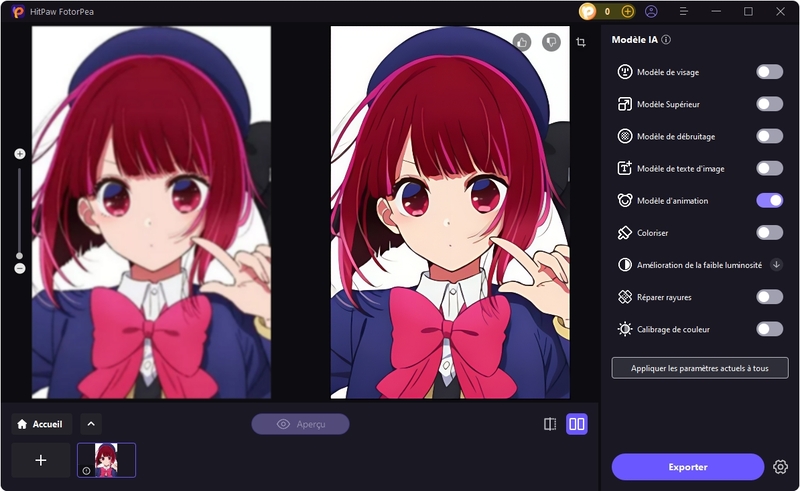This screenshot has width=800, height=491.
Task: Add credits with the plus coin icon
Action: [x=628, y=11]
